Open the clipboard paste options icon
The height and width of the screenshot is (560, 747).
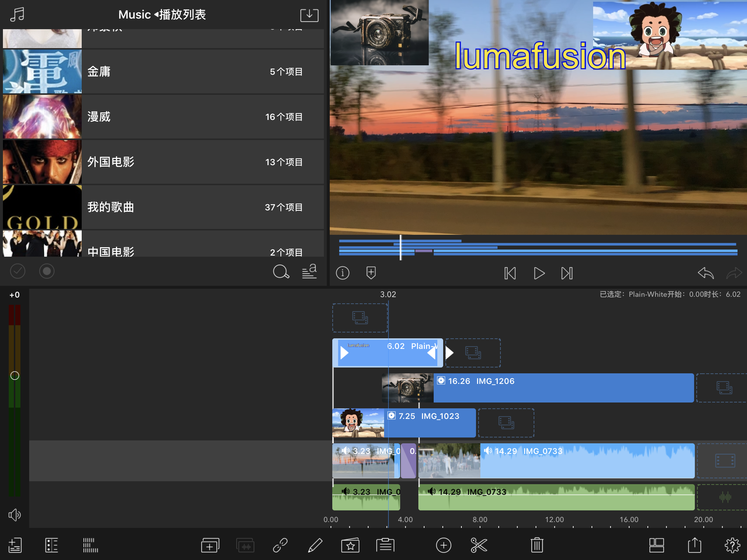(x=385, y=545)
